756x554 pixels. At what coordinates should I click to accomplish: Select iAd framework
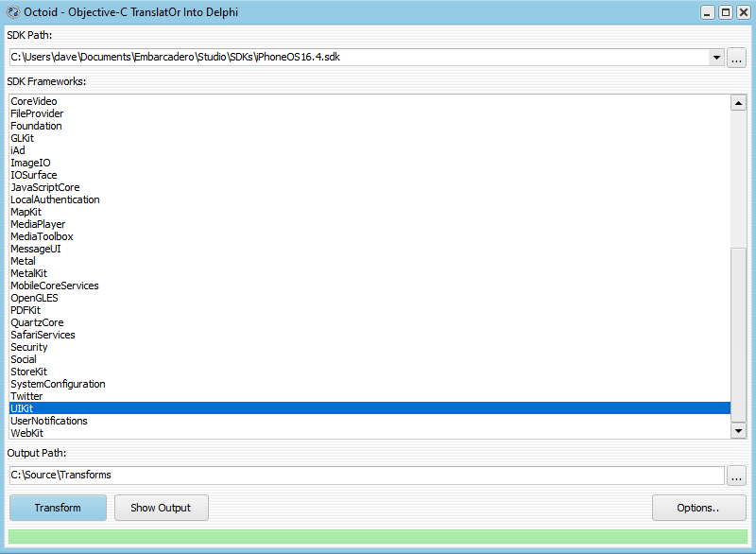click(x=369, y=150)
